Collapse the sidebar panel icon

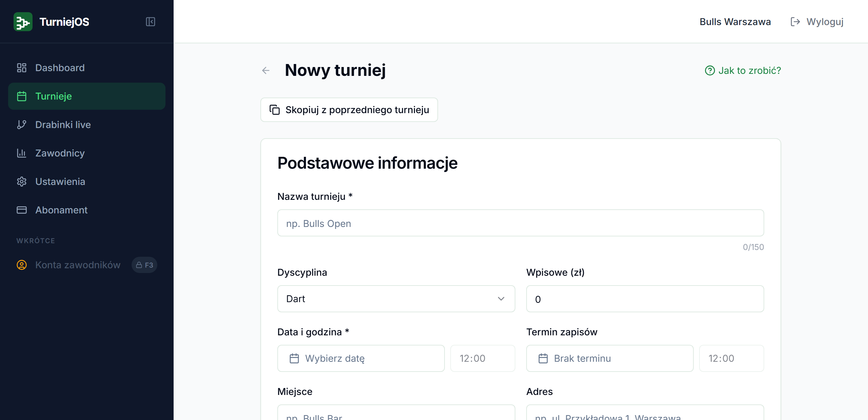(151, 22)
